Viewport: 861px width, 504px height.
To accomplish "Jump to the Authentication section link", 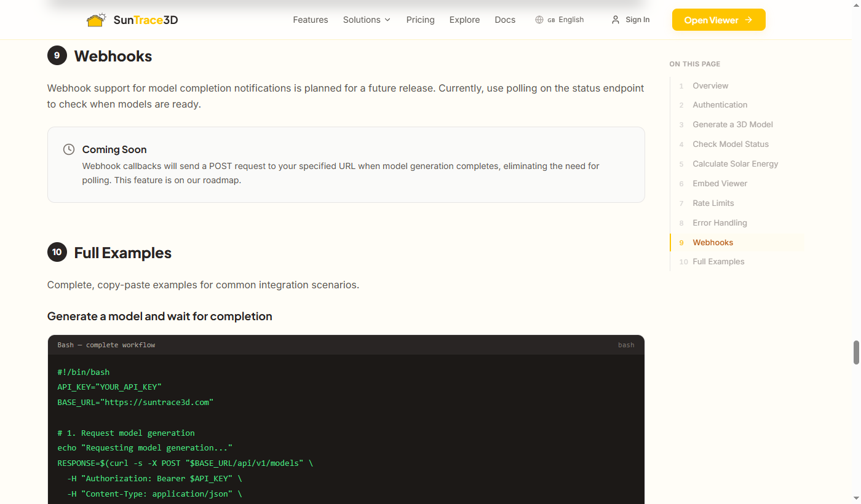I will [720, 104].
